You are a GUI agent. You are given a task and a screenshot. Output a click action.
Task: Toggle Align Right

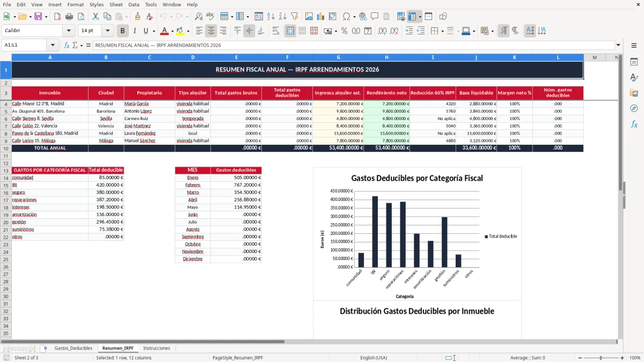pyautogui.click(x=223, y=31)
